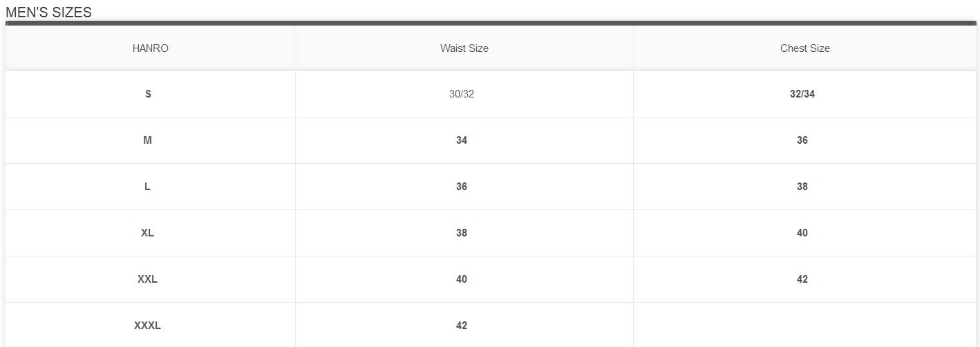The width and height of the screenshot is (980, 347).
Task: Click chest size 38 in L row
Action: point(802,187)
